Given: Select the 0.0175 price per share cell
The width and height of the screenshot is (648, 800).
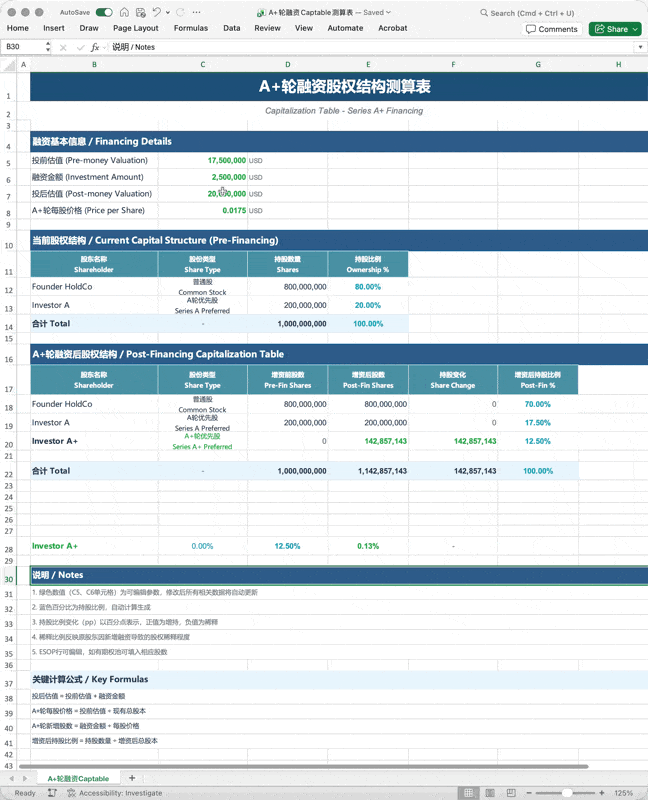Looking at the screenshot, I should point(203,210).
